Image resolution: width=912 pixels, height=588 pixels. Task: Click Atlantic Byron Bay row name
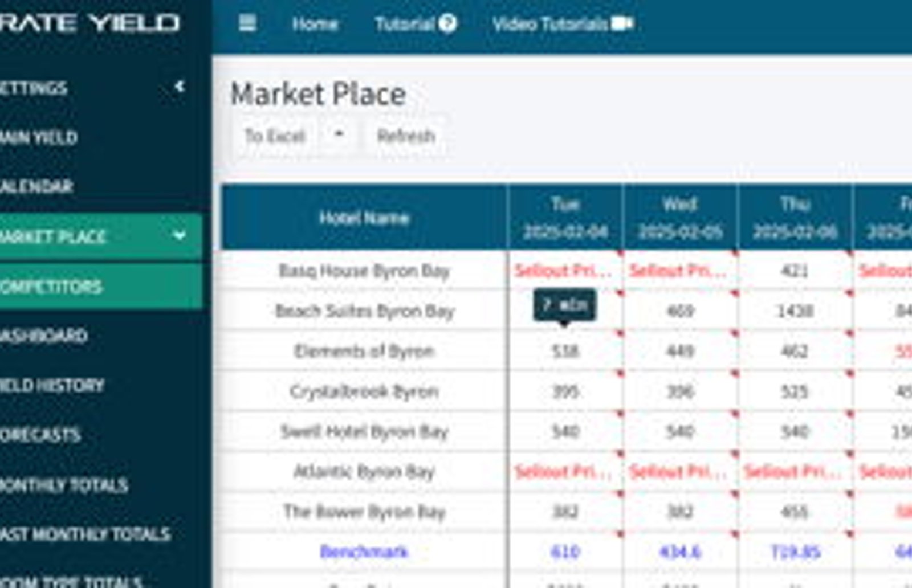pyautogui.click(x=364, y=472)
